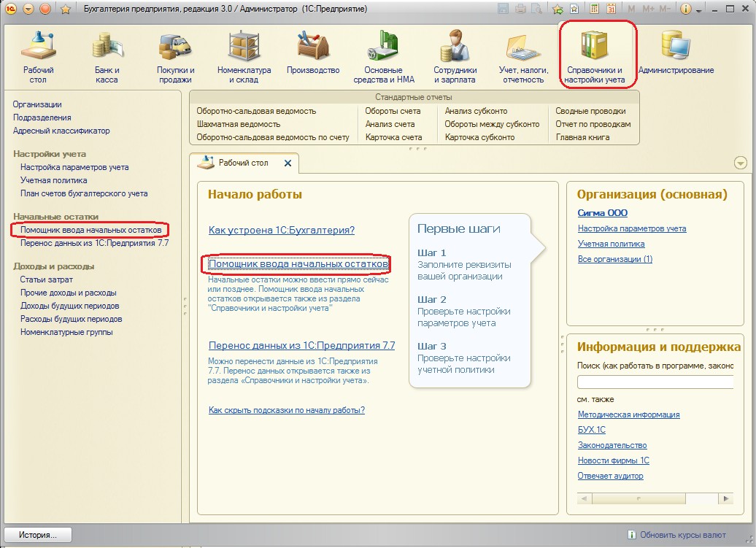This screenshot has height=548, width=756.
Task: Expand the small arrow next to info icon
Action: click(698, 10)
